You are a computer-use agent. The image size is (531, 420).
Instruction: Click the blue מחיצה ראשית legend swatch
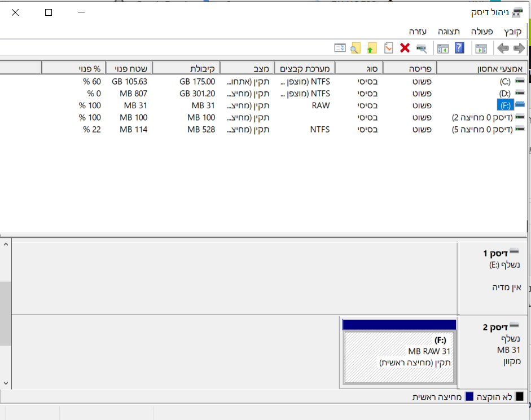click(469, 397)
